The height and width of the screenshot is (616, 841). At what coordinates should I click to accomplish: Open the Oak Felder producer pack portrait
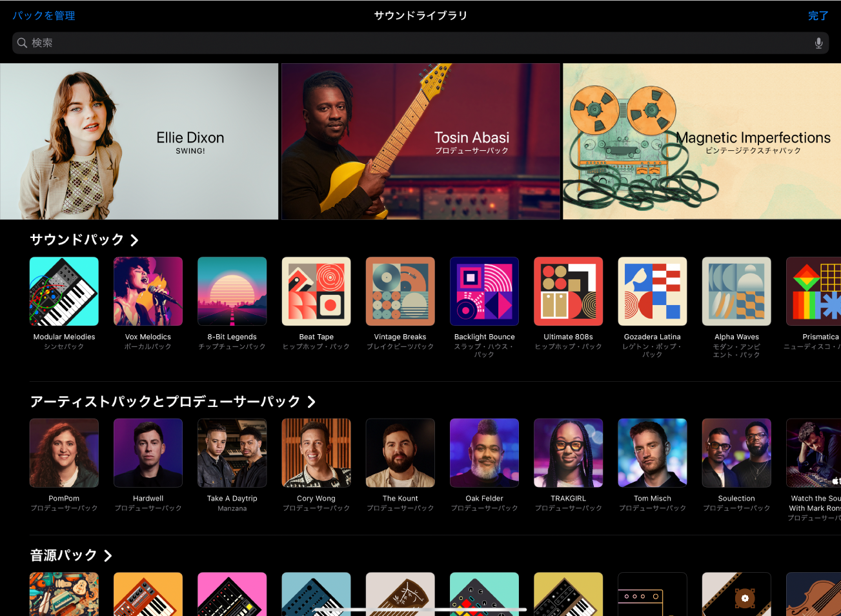coord(484,453)
